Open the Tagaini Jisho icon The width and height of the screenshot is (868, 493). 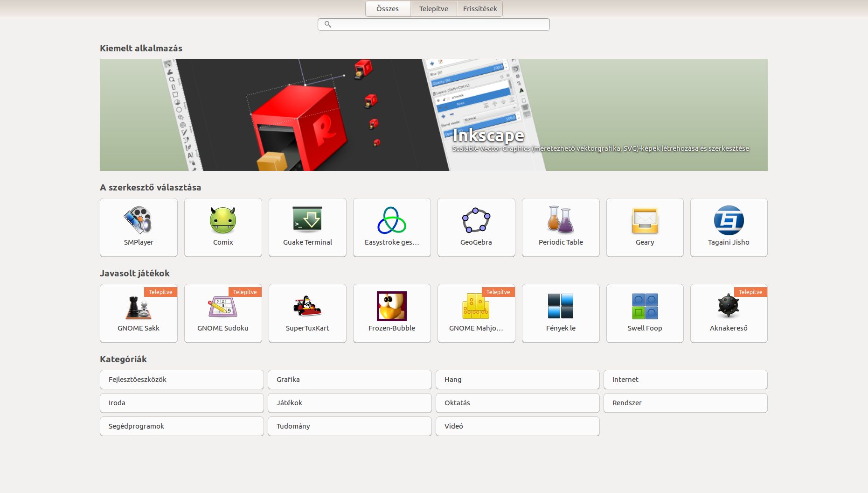(x=729, y=220)
